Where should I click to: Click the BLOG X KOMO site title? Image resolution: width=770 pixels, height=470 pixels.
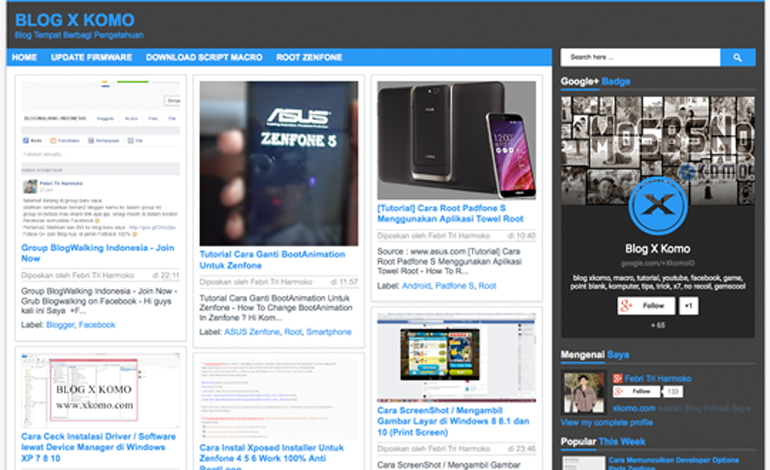point(75,20)
